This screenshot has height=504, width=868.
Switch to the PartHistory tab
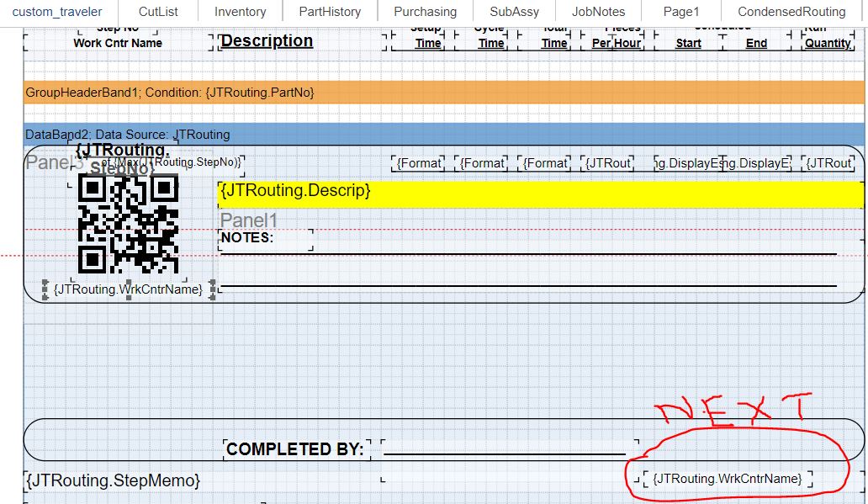330,12
